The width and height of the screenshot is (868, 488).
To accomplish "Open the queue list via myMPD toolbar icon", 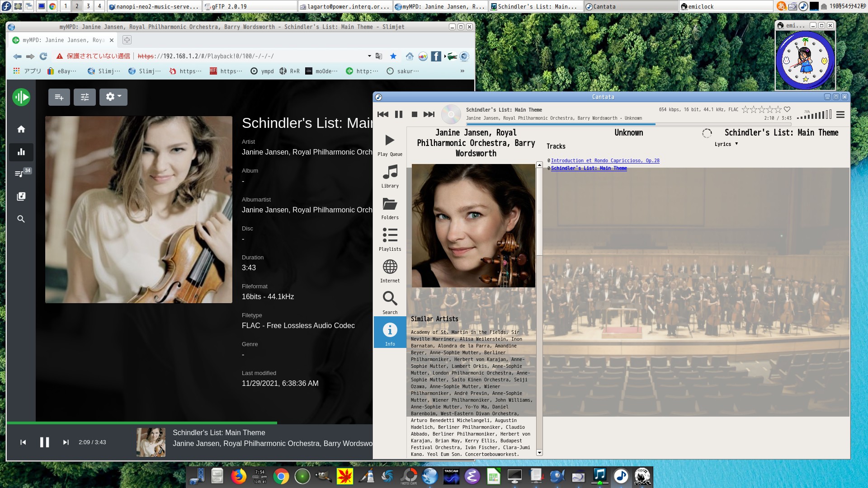I will [59, 97].
